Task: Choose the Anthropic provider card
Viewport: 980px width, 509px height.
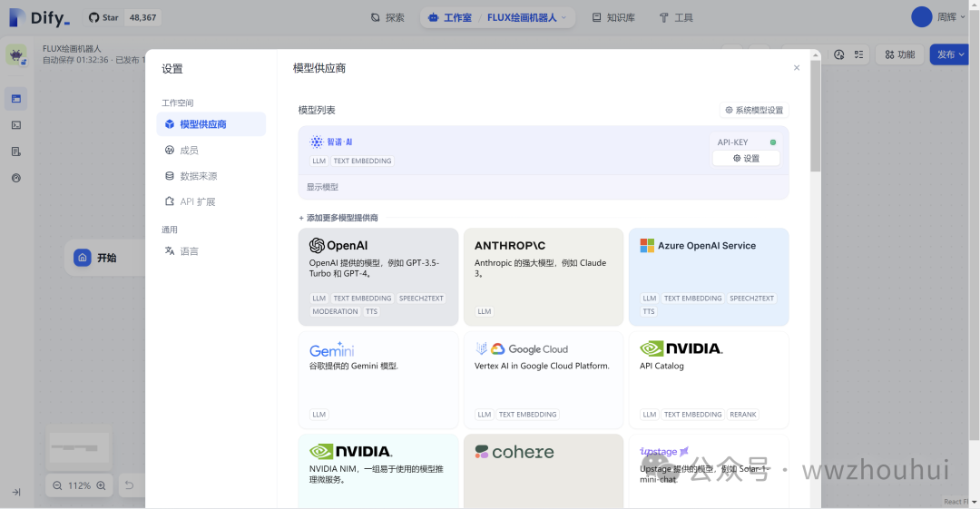Action: pyautogui.click(x=543, y=277)
